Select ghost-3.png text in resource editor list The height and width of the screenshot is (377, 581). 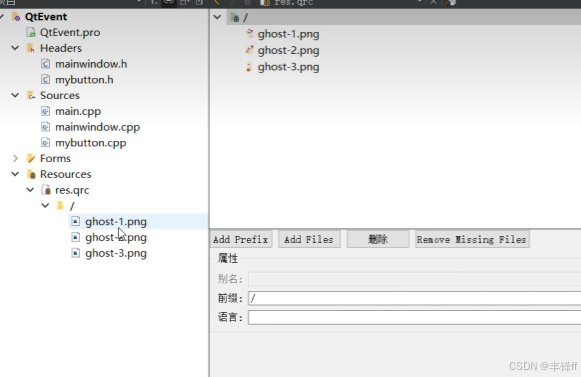tap(289, 67)
